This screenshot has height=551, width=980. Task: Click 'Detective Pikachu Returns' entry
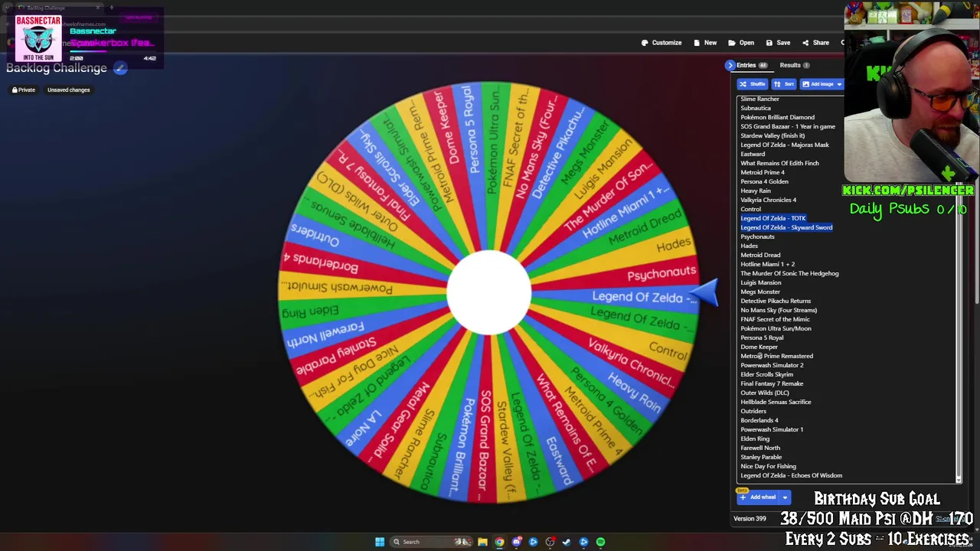point(776,301)
